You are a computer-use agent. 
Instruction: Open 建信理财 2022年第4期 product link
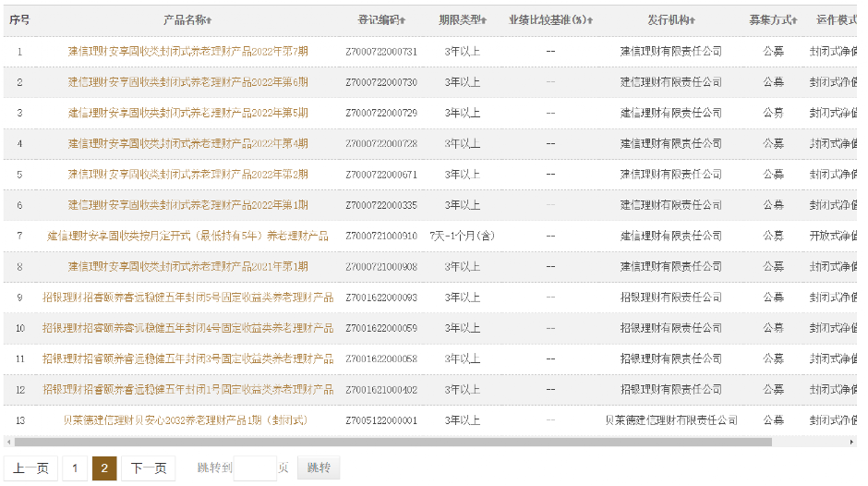pos(187,143)
